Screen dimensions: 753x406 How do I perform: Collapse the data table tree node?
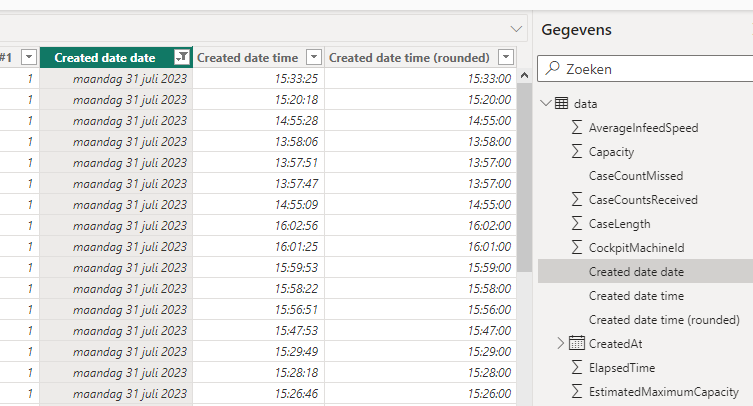tap(546, 103)
